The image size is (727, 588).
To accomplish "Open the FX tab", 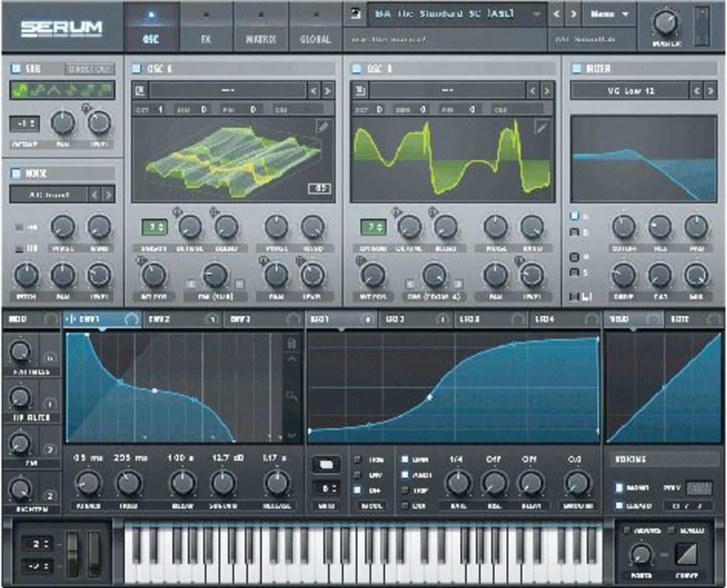I will (x=206, y=28).
